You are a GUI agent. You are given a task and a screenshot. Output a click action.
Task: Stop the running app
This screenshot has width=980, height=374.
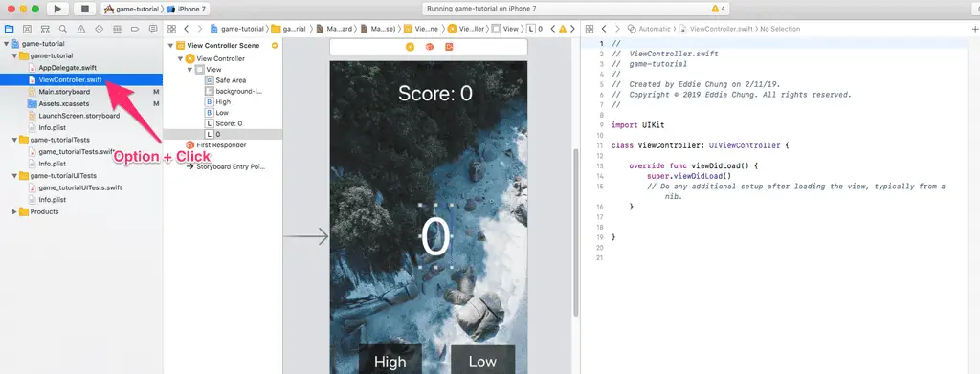point(84,9)
